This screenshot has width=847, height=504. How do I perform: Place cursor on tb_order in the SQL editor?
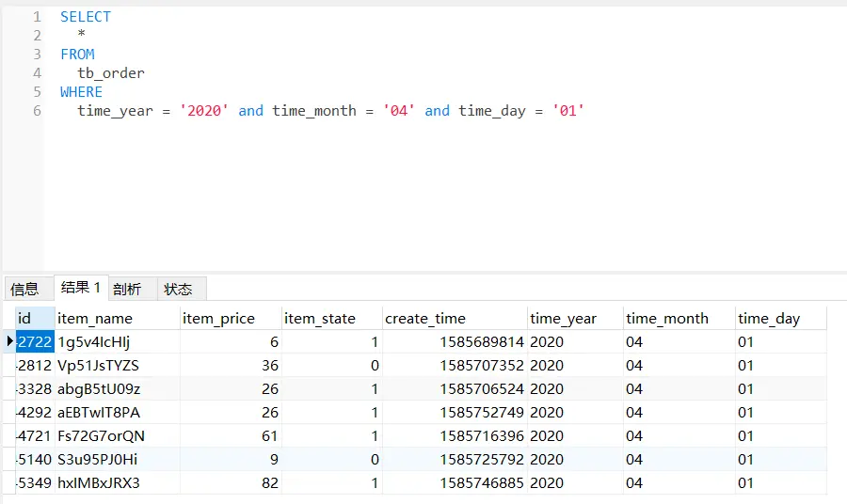tap(111, 72)
